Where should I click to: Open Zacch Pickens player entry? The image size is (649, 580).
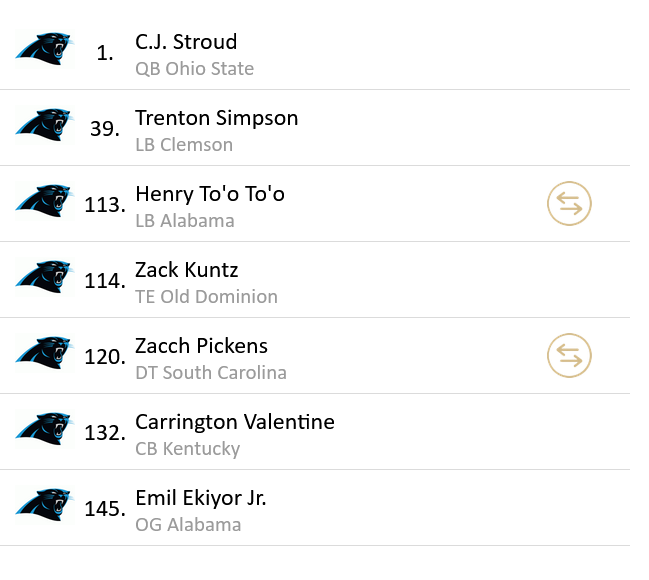pyautogui.click(x=201, y=346)
